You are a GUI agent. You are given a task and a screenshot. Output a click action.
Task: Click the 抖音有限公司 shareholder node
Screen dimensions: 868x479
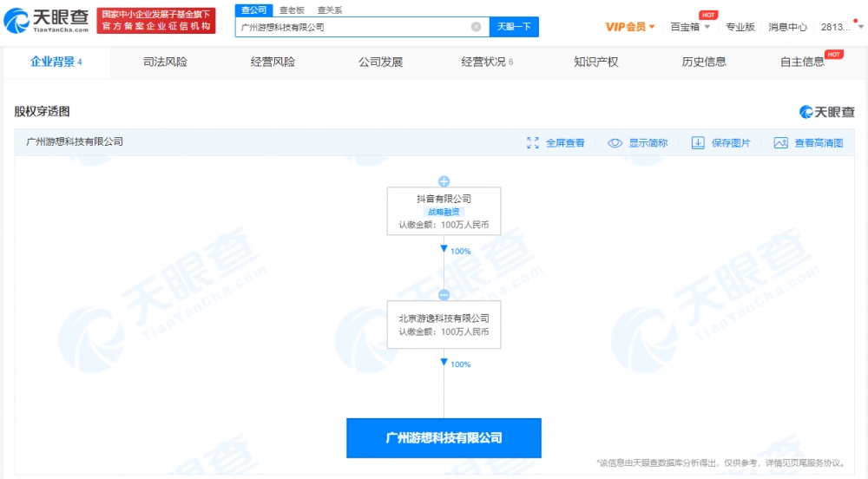tap(444, 211)
